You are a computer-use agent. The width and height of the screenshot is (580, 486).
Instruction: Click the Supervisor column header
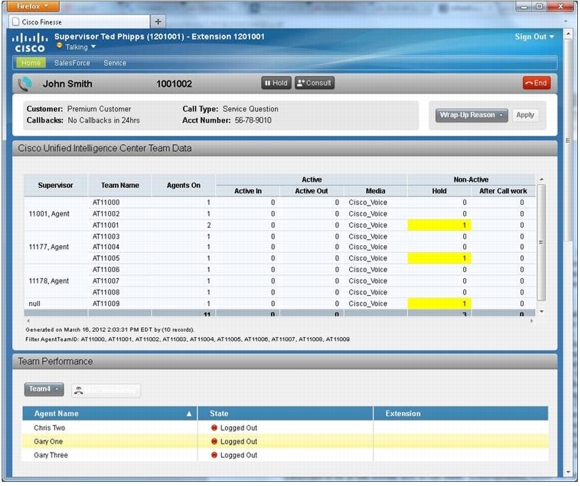55,185
